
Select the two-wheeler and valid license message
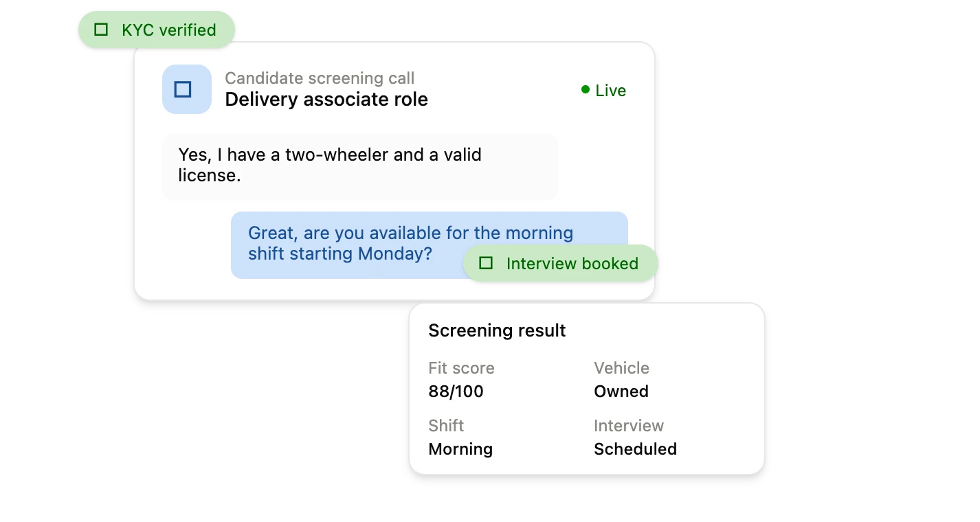pyautogui.click(x=360, y=167)
